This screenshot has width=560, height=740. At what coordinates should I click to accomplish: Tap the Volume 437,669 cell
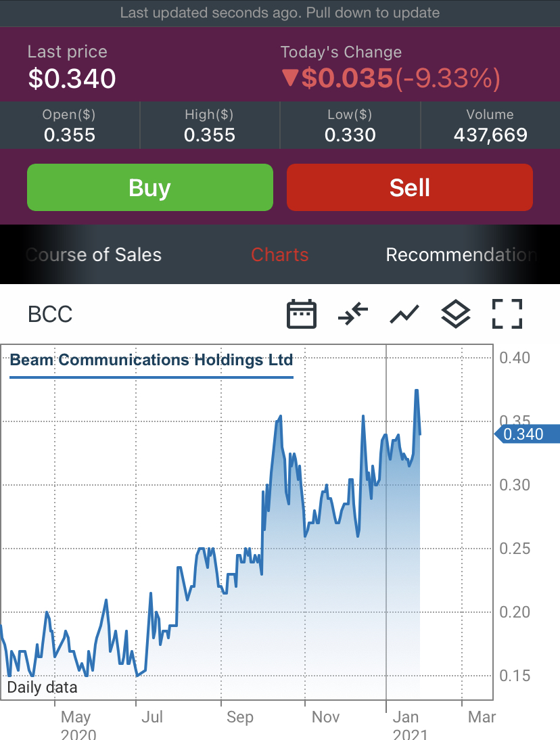490,126
